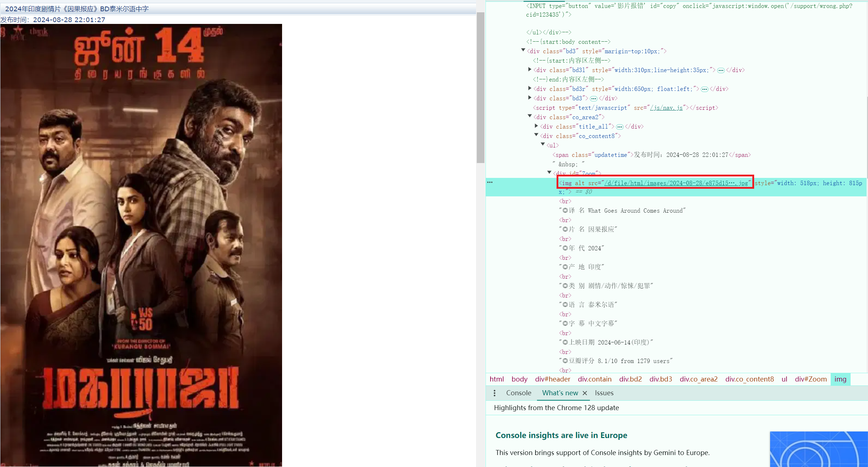The image size is (868, 467).
Task: Click the Maharaja movie poster image
Action: [141, 245]
